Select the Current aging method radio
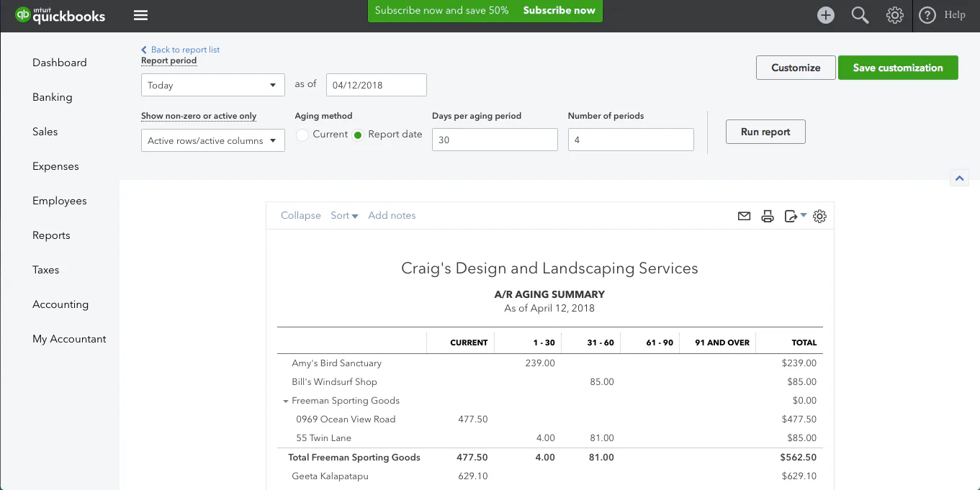 [x=302, y=135]
